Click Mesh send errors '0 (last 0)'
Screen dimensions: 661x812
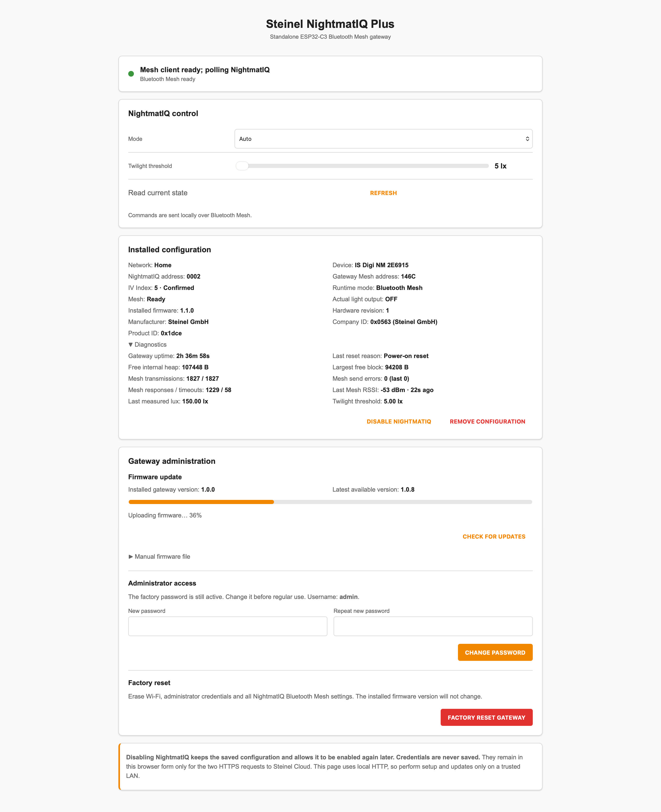coord(396,379)
